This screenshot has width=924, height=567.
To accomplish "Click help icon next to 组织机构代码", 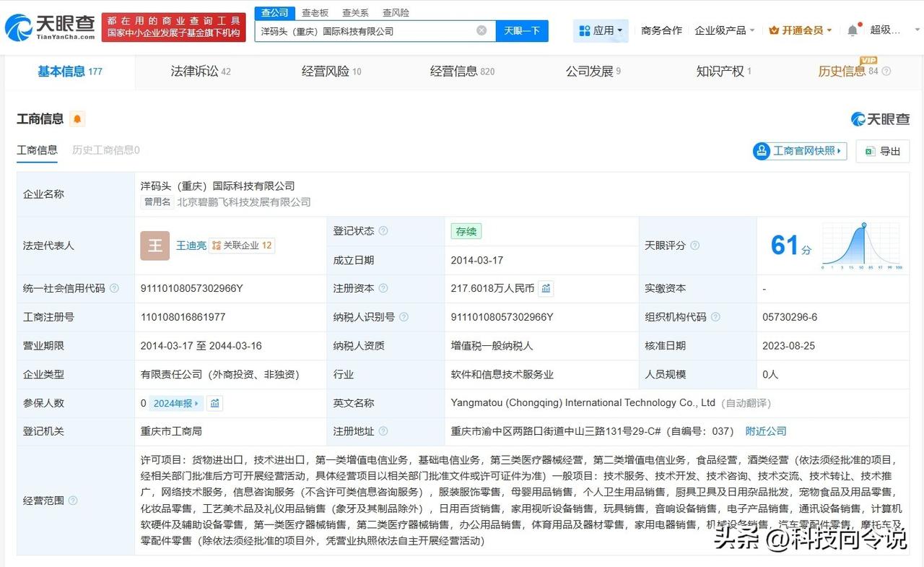I will coord(715,317).
